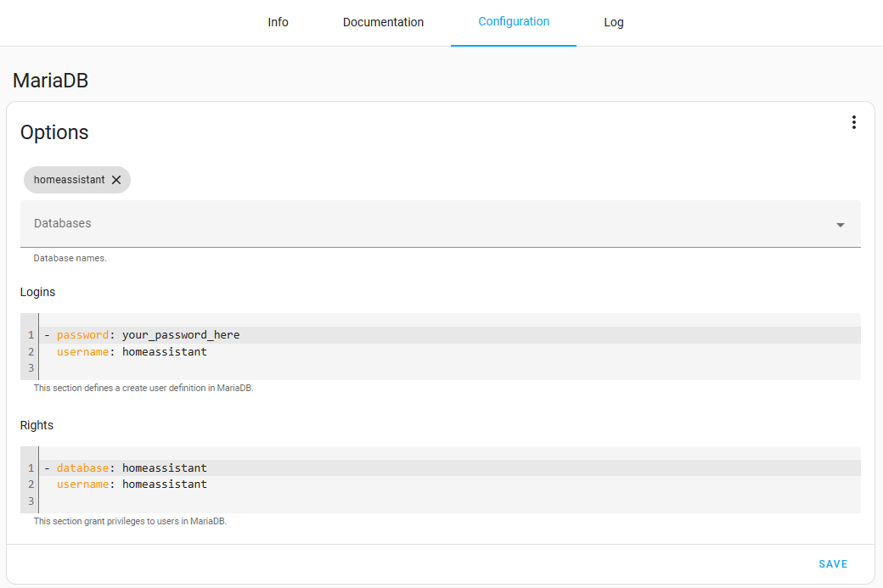Open the Log tab
Viewport: 883px width, 588px height.
613,23
